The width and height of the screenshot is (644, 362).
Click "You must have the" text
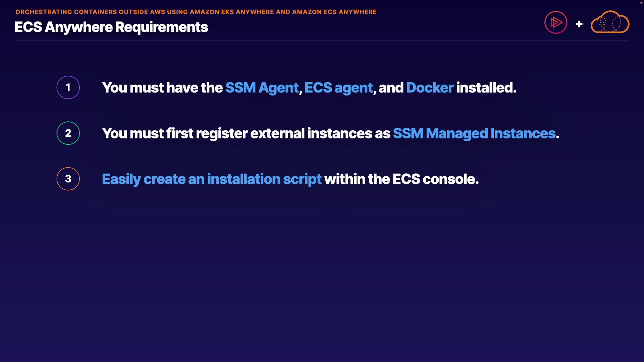(162, 88)
